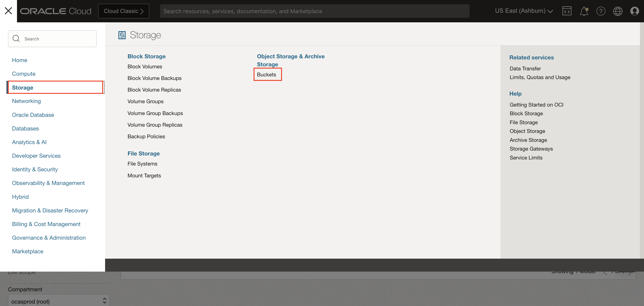Select Analytics & AI menu item

point(29,142)
